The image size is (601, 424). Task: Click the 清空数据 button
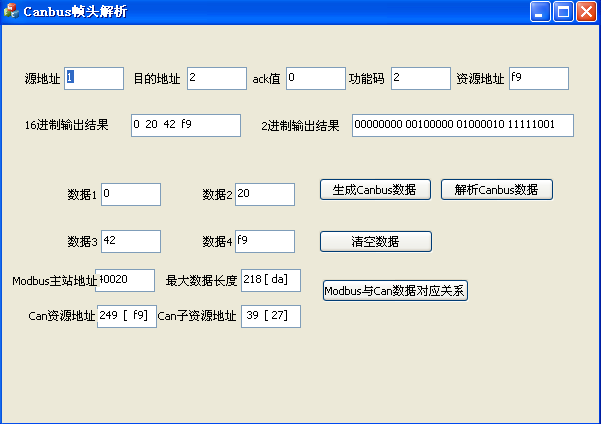[375, 241]
